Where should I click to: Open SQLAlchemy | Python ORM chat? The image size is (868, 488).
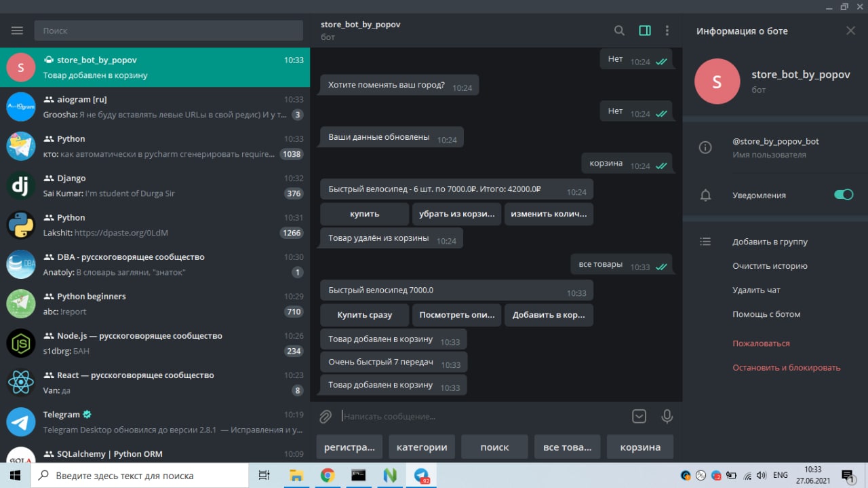155,453
